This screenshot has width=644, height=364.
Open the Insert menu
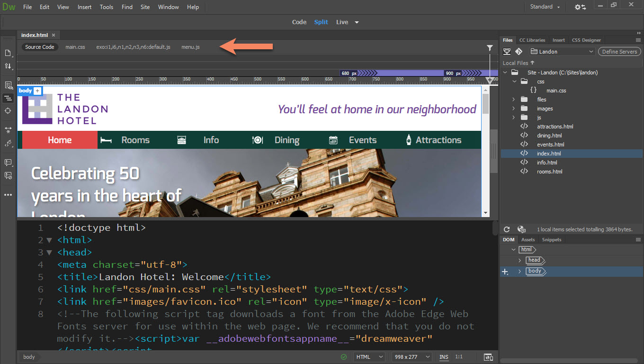click(85, 7)
